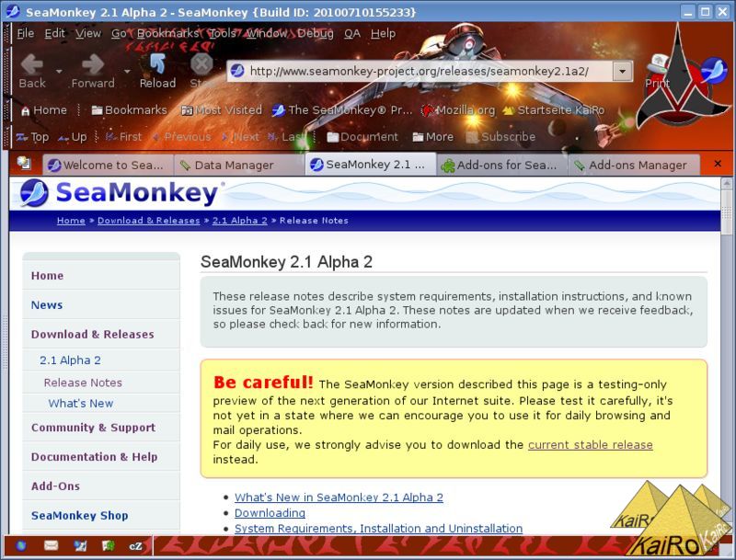Jump to the Downloading section link
This screenshot has height=560, width=736.
point(270,512)
